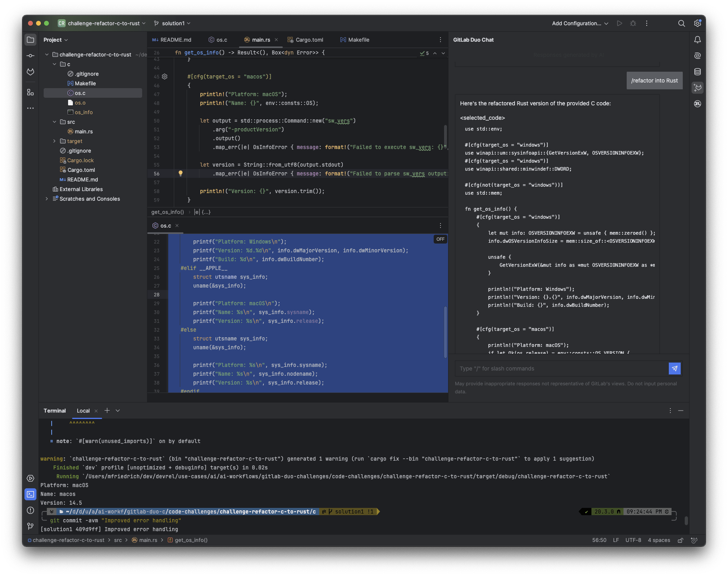728x576 pixels.
Task: Toggle the OFF inspection widget in os.c
Action: (x=440, y=239)
